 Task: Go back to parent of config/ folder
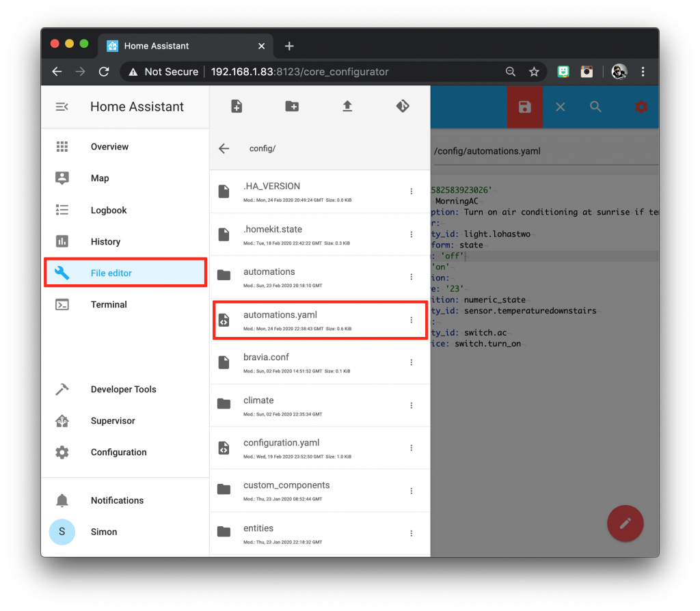tap(224, 148)
